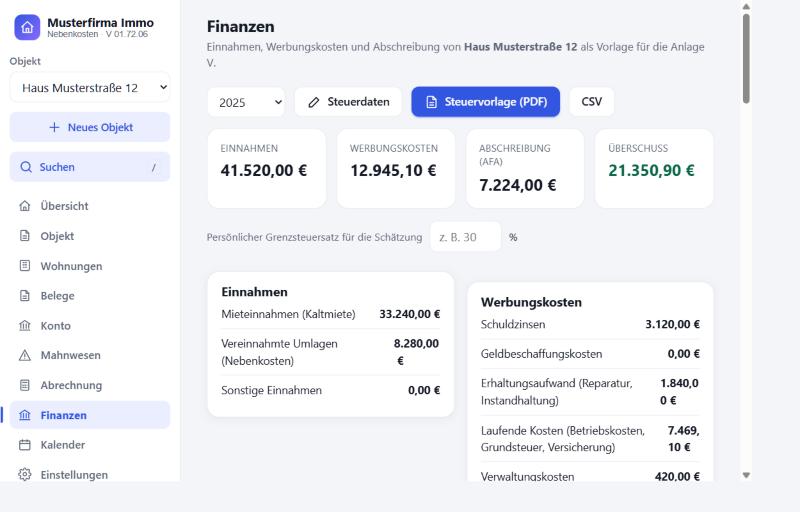Image resolution: width=800 pixels, height=512 pixels.
Task: Click the Übersicht house icon
Action: pyautogui.click(x=24, y=206)
